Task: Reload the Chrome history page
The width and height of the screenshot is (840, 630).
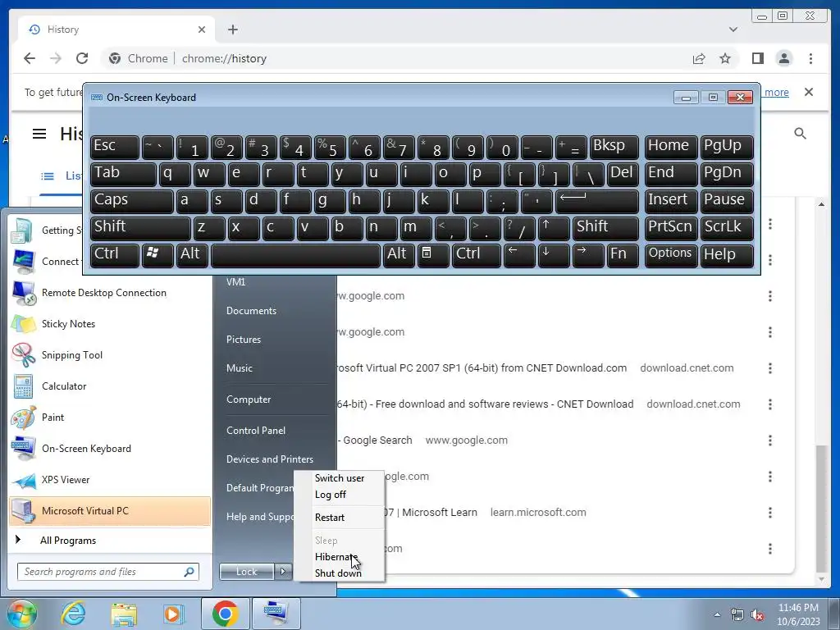Action: coord(82,58)
